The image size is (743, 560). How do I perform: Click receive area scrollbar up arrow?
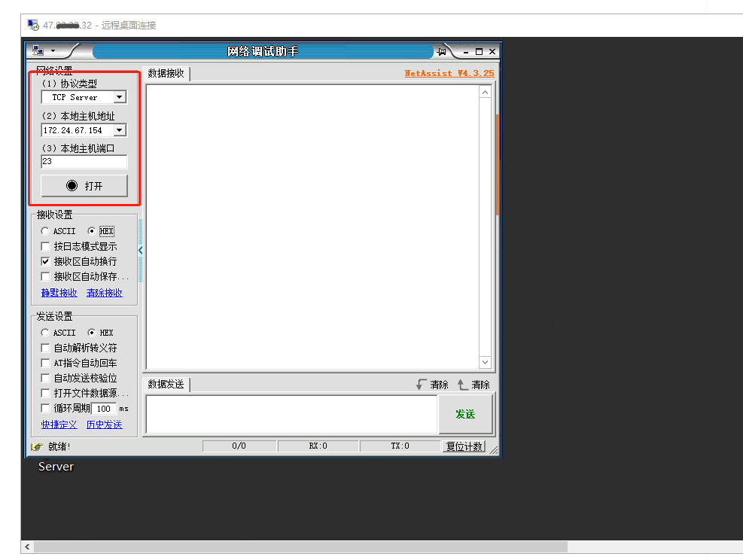pos(485,93)
